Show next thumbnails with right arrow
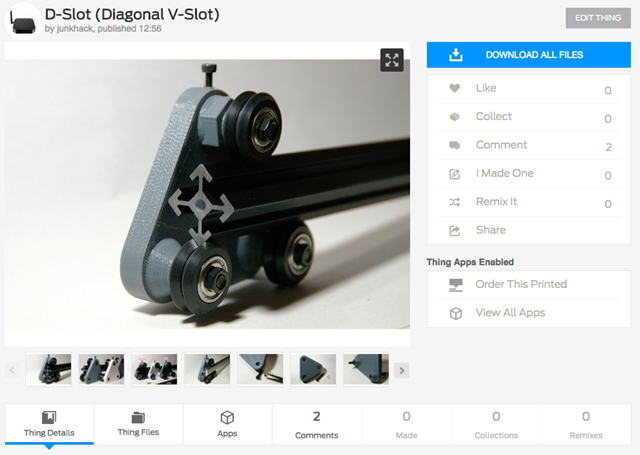640x455 pixels. [x=402, y=371]
